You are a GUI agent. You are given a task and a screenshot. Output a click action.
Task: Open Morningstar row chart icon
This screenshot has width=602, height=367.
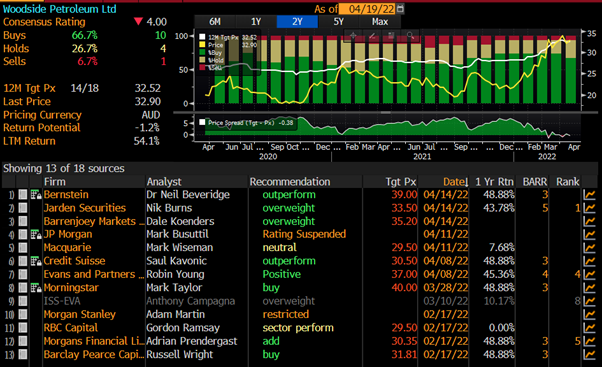589,288
